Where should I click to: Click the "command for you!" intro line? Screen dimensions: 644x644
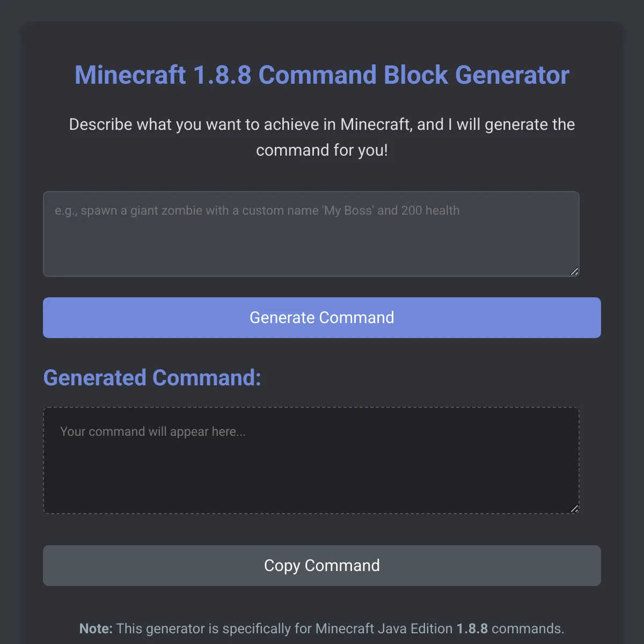[x=322, y=150]
